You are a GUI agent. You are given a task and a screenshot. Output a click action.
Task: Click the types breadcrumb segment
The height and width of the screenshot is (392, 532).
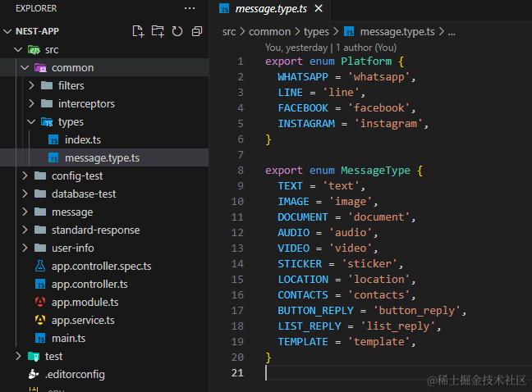(316, 32)
